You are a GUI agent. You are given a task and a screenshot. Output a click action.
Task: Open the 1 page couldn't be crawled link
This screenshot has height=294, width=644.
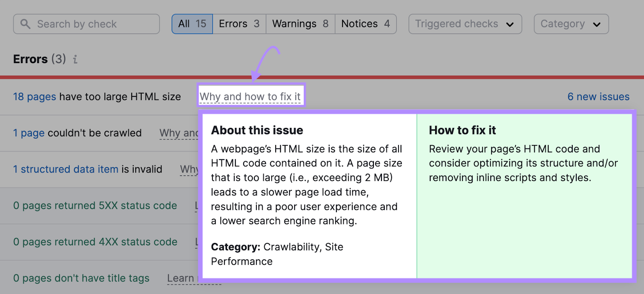click(x=29, y=133)
